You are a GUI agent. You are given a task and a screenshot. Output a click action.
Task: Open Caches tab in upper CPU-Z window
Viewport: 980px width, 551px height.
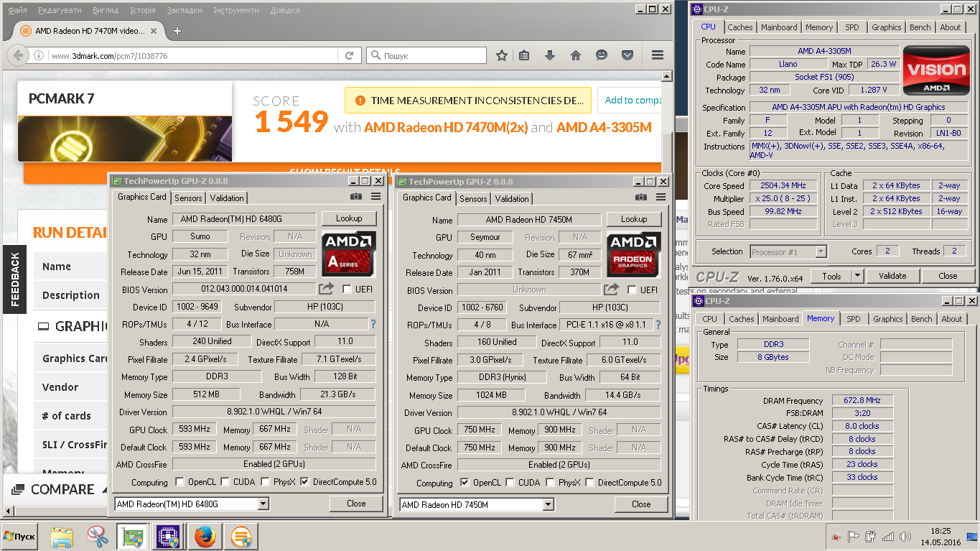(x=740, y=27)
